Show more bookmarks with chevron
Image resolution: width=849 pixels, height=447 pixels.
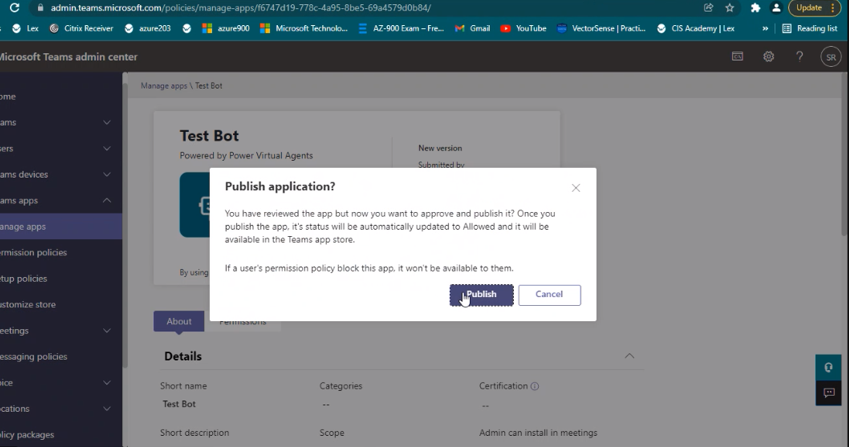click(765, 28)
